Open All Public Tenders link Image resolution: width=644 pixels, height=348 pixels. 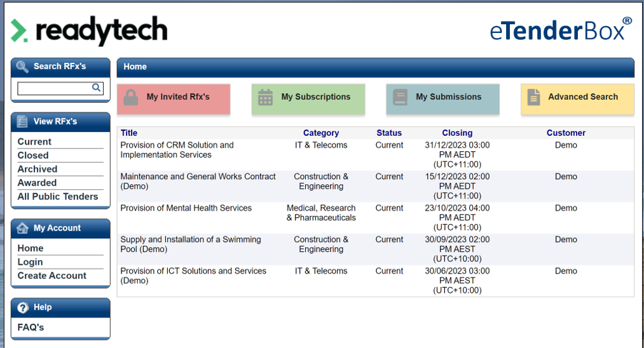[57, 197]
